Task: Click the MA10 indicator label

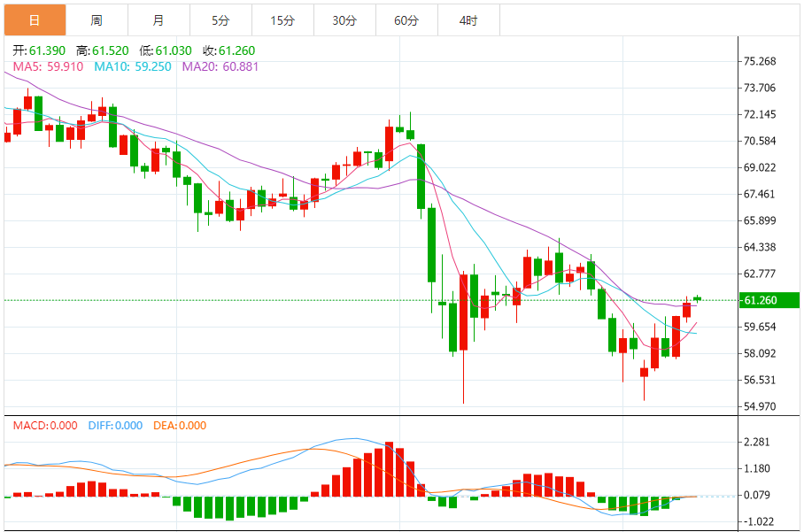Action: coord(133,66)
